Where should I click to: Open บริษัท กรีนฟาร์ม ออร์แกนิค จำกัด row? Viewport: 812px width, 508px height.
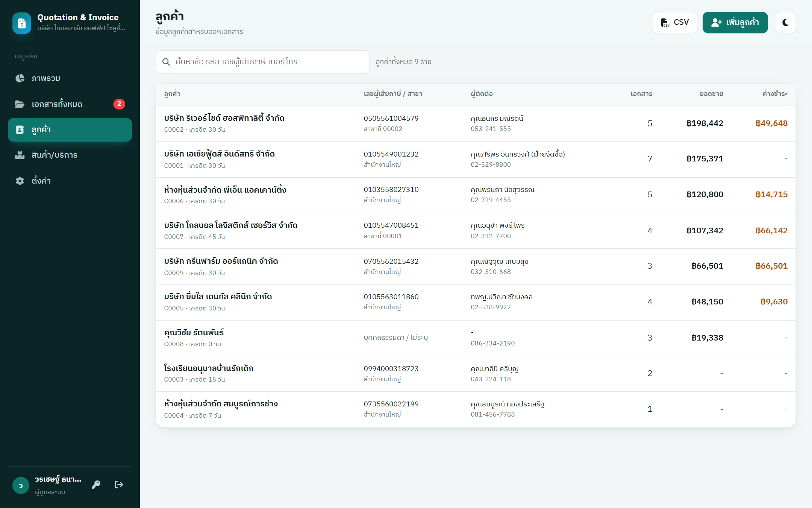pyautogui.click(x=476, y=266)
